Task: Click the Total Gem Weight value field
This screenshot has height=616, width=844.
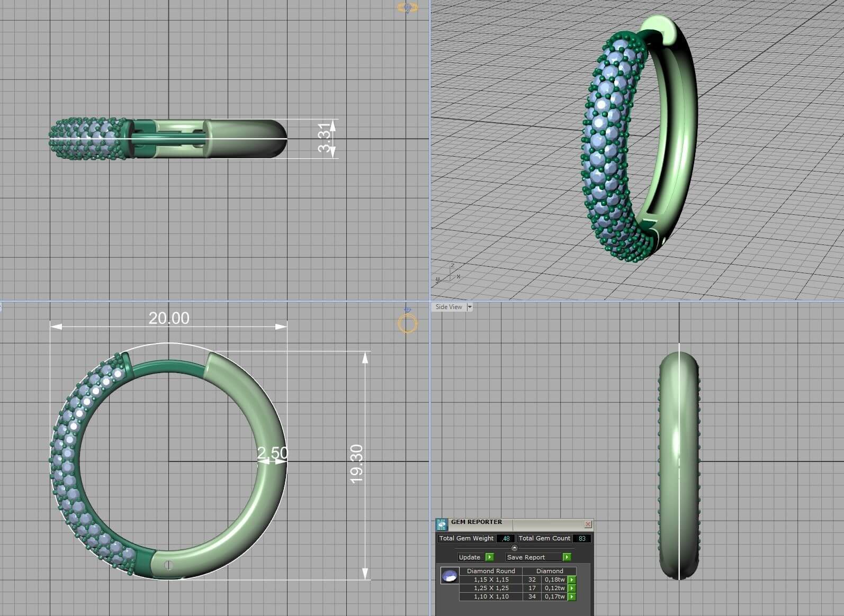Action: 506,538
